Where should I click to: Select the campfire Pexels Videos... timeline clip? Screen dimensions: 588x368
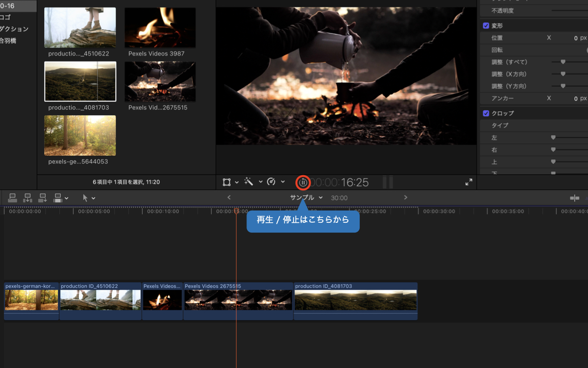click(x=163, y=301)
